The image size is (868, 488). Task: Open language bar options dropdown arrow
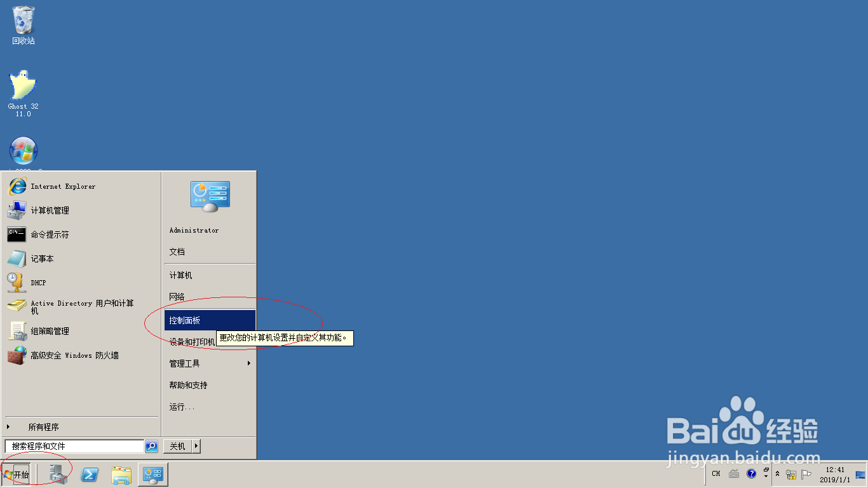[766, 477]
